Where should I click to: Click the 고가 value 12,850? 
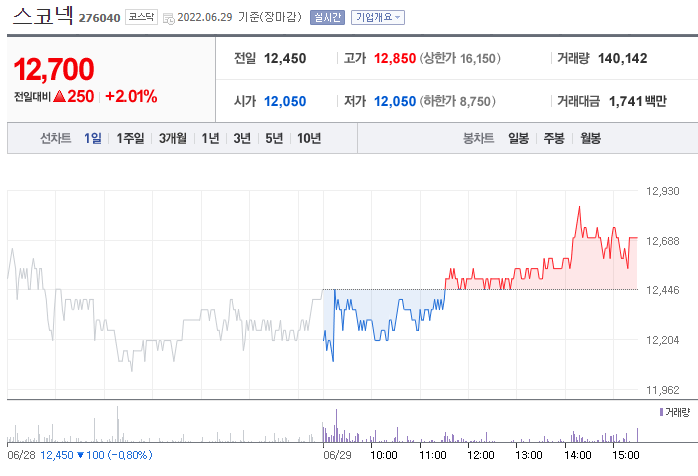click(x=395, y=58)
